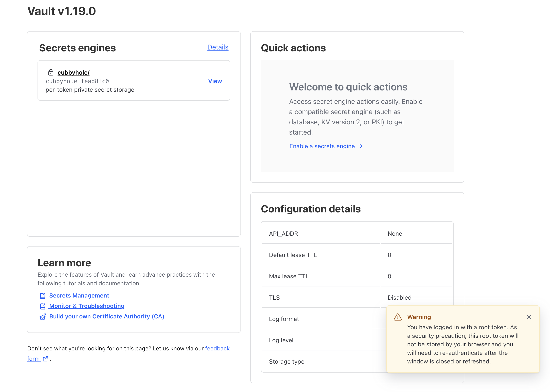This screenshot has width=550, height=392.
Task: Click the 0 value for Max lease TTL
Action: tap(389, 276)
